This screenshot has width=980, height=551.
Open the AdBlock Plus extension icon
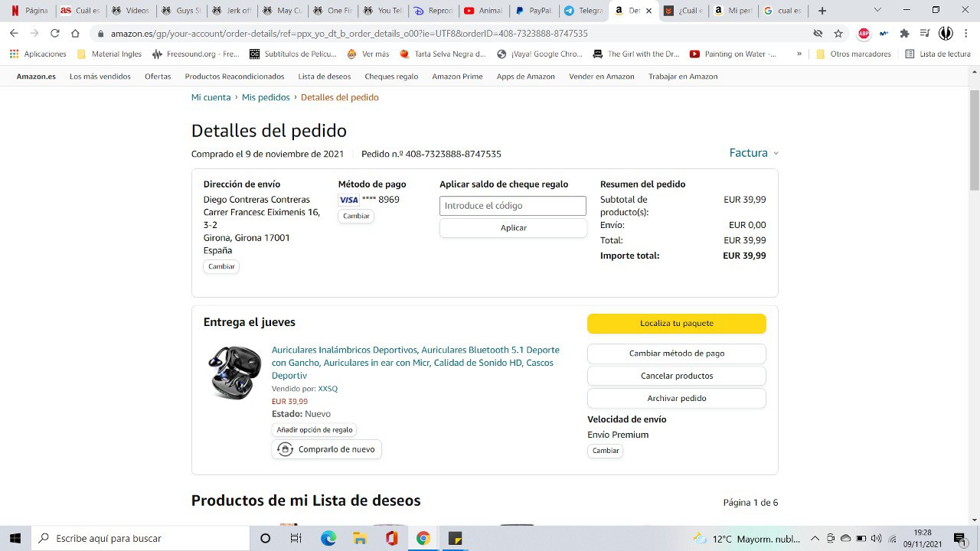[864, 34]
